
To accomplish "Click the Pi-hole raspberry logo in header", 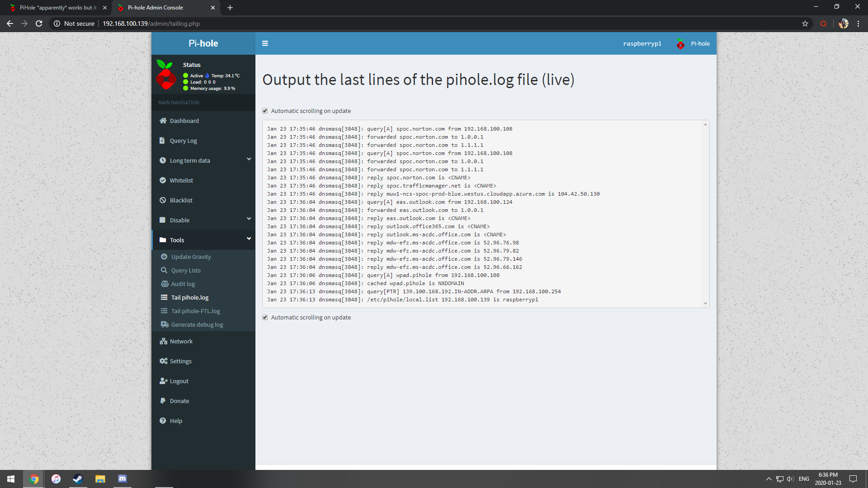I will click(680, 44).
